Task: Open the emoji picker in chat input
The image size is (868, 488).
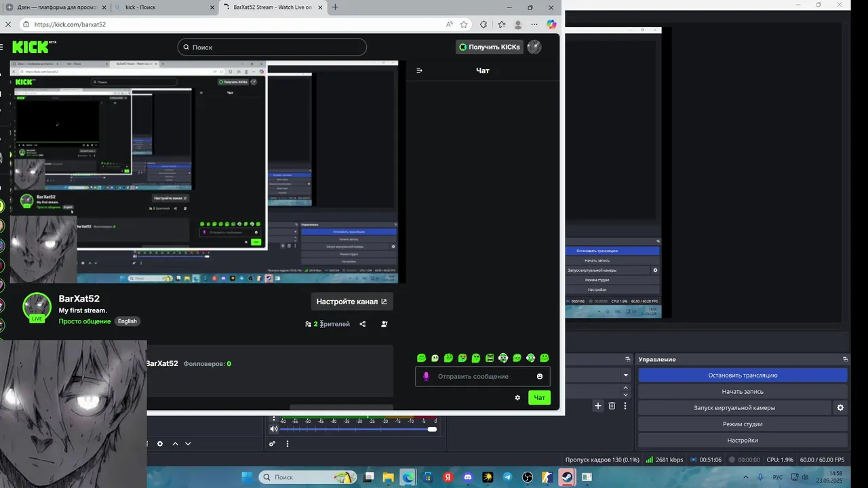Action: click(x=540, y=376)
